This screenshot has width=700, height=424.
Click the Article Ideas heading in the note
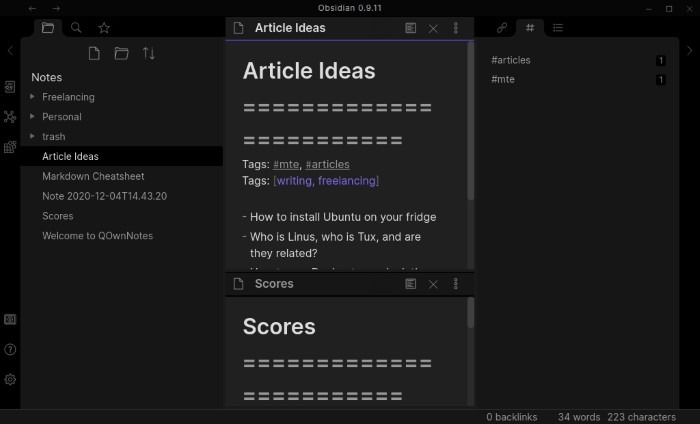point(309,71)
